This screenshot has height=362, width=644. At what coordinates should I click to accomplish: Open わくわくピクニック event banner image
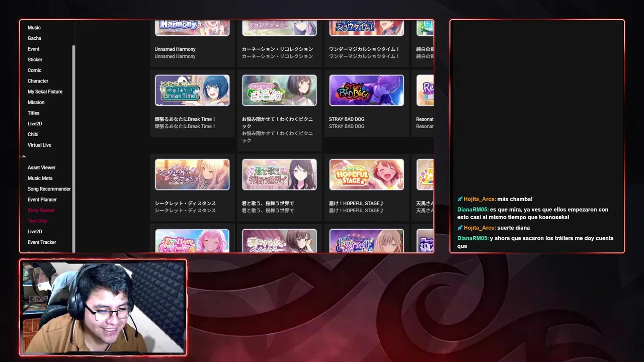pyautogui.click(x=279, y=90)
